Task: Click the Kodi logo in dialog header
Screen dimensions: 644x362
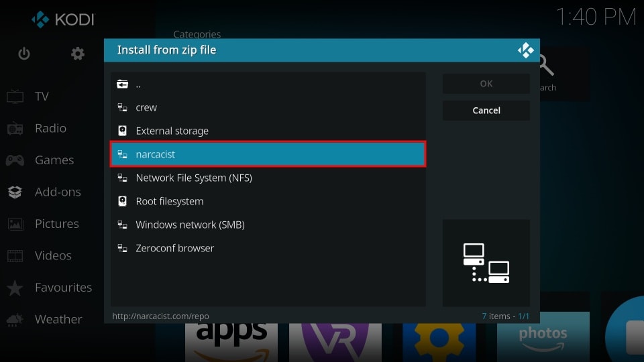Action: pyautogui.click(x=526, y=50)
